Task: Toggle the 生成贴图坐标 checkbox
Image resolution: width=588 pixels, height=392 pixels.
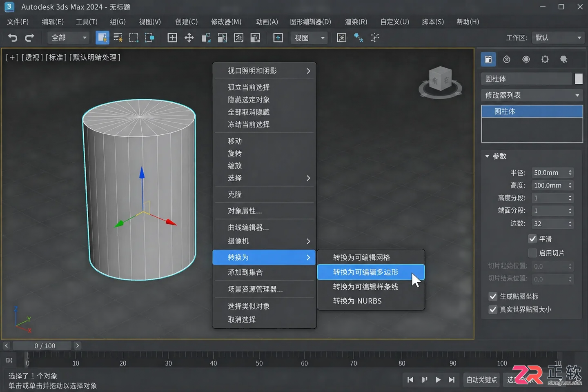Action: point(493,296)
